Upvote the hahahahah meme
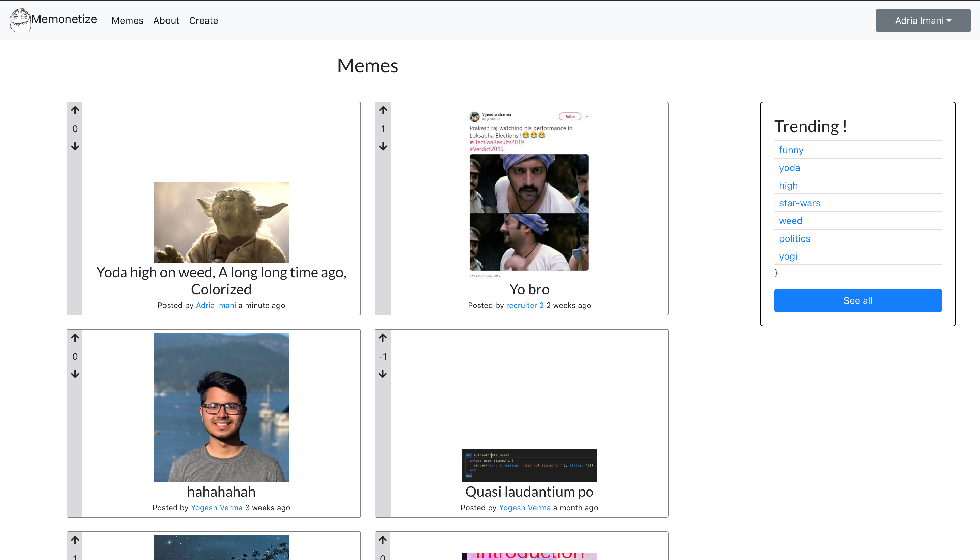980x560 pixels. click(75, 338)
